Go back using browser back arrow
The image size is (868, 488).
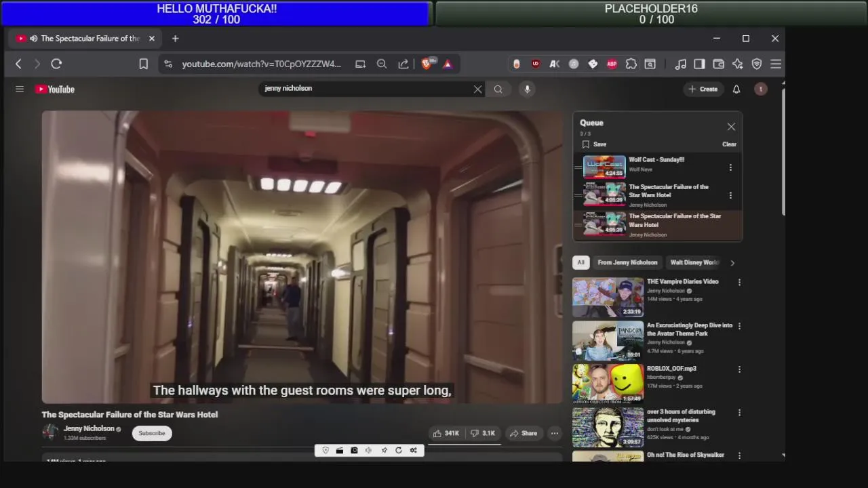(18, 64)
